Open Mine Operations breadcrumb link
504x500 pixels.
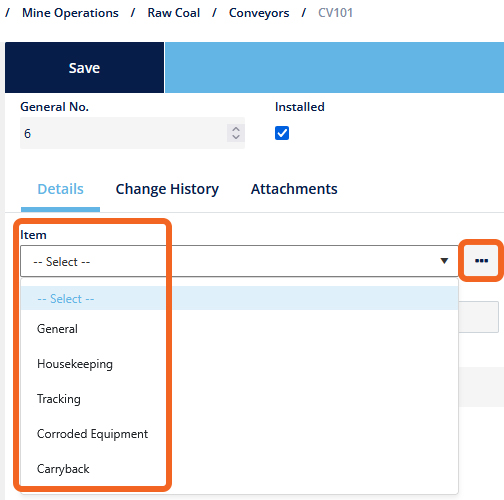click(70, 13)
